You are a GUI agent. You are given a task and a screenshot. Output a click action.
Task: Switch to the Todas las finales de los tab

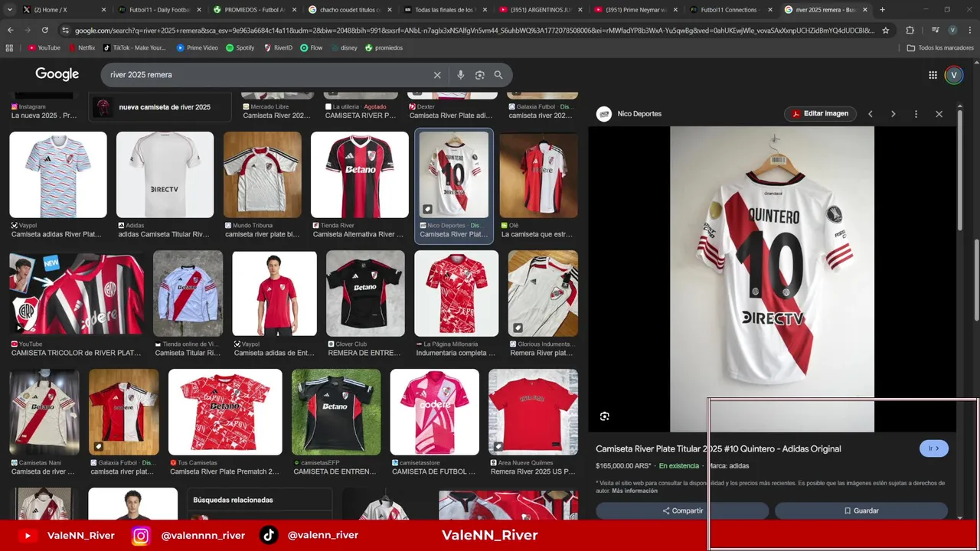(445, 10)
